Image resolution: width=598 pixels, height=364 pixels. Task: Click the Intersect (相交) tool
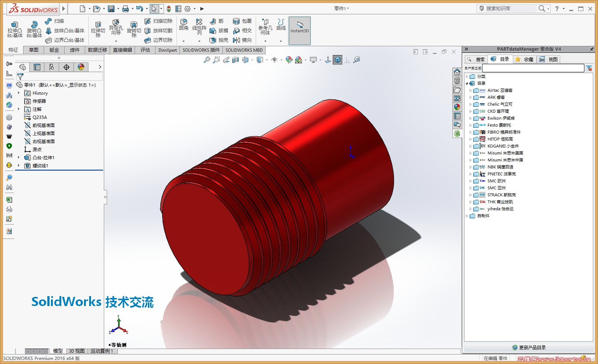click(243, 31)
